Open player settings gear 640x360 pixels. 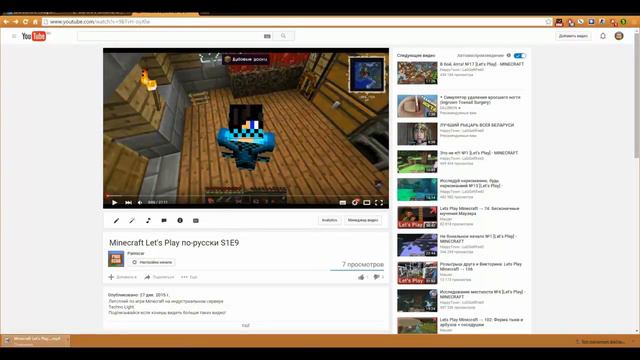point(355,202)
